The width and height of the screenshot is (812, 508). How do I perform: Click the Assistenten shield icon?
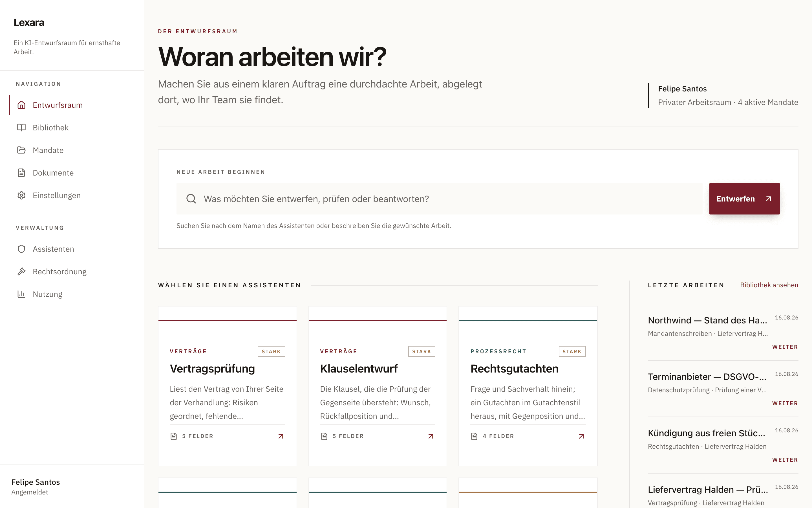[x=21, y=249]
